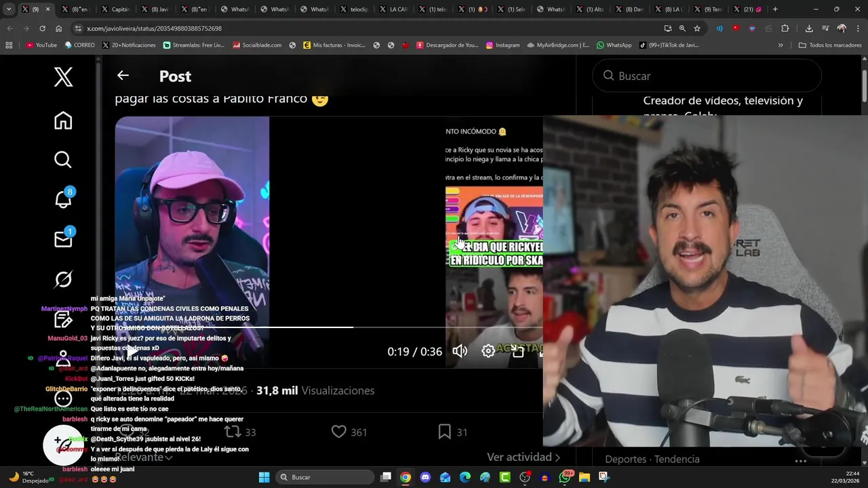This screenshot has width=868, height=488.
Task: Open the YouTube bookmark
Action: click(x=41, y=45)
